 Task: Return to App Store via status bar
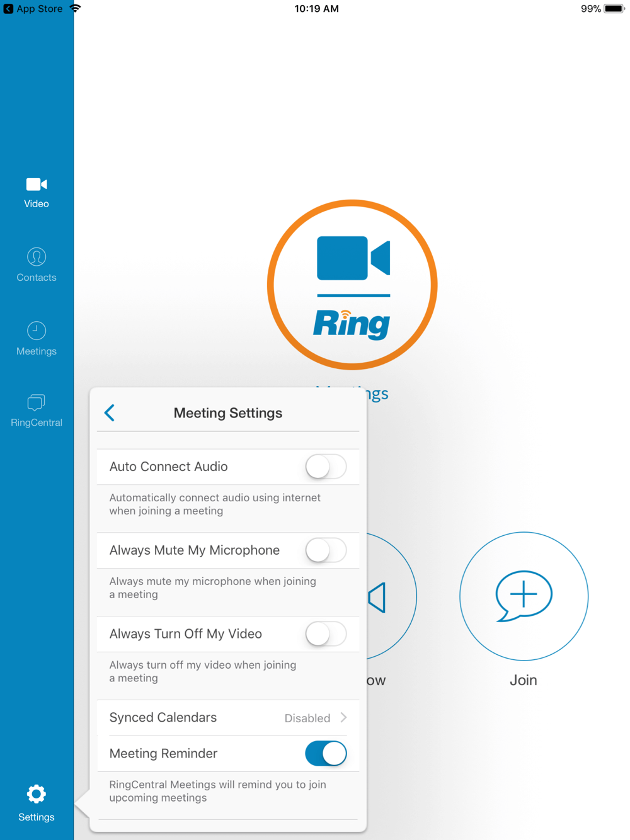pyautogui.click(x=33, y=9)
